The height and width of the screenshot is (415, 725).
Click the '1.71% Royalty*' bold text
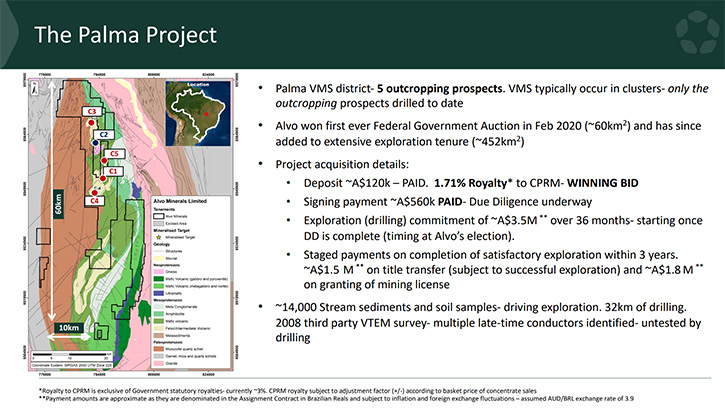pyautogui.click(x=473, y=183)
